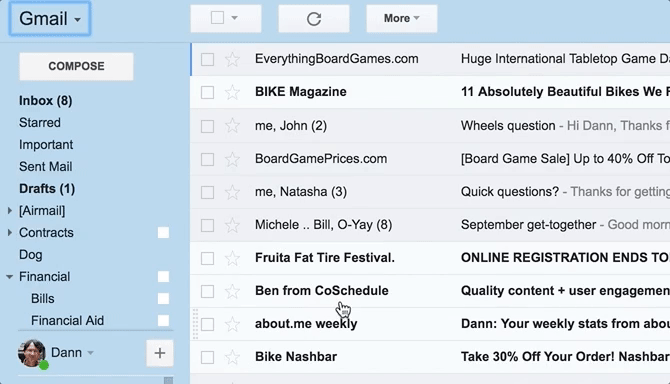Click Dann's profile avatar photo
The width and height of the screenshot is (670, 384).
click(x=32, y=353)
